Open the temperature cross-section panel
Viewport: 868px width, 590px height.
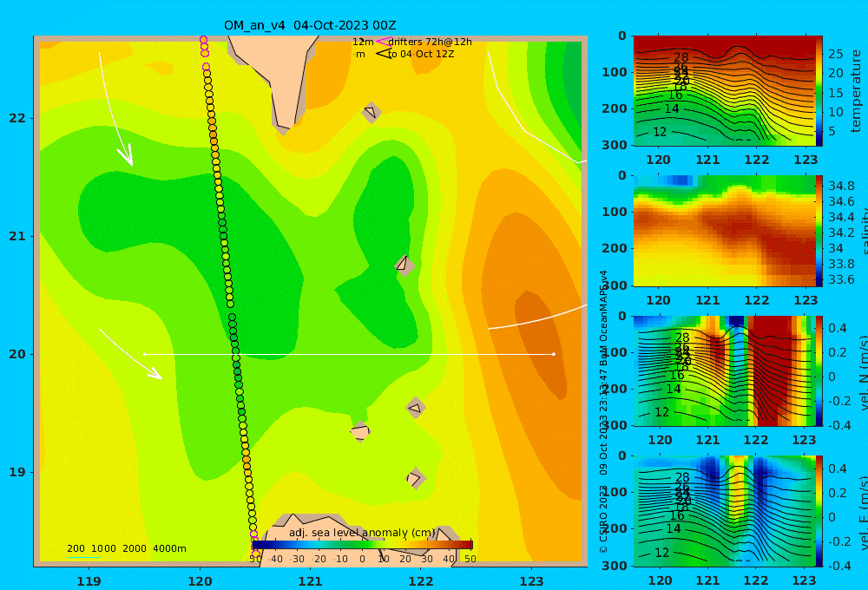pyautogui.click(x=724, y=91)
